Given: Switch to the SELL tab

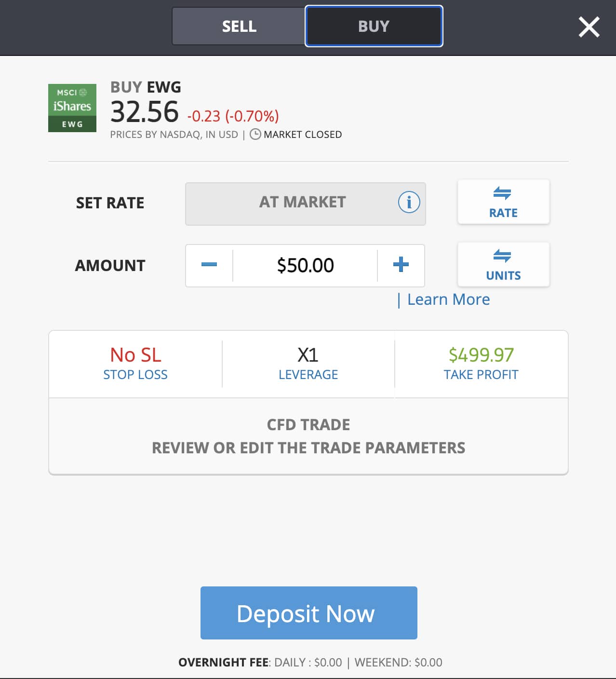Looking at the screenshot, I should (239, 26).
